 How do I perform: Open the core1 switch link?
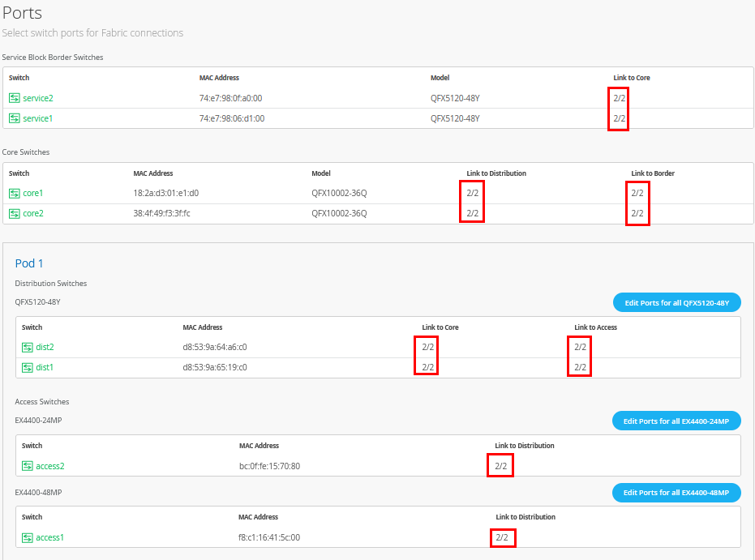point(32,193)
